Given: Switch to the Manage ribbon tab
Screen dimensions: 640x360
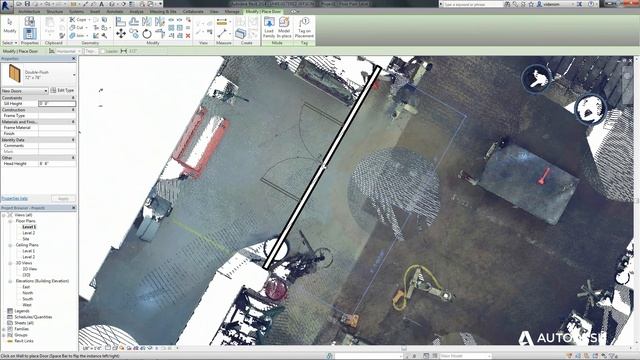Looking at the screenshot, I should (x=232, y=11).
